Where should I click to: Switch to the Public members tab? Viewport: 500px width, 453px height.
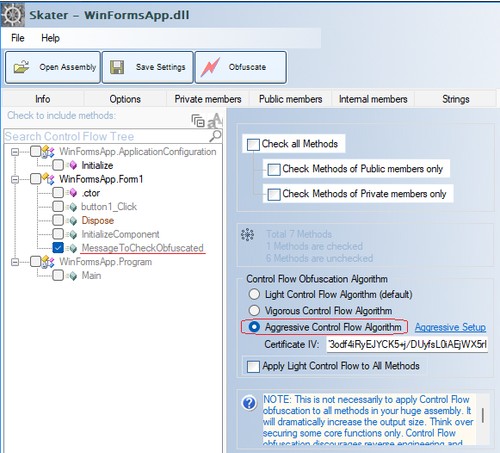click(x=290, y=99)
